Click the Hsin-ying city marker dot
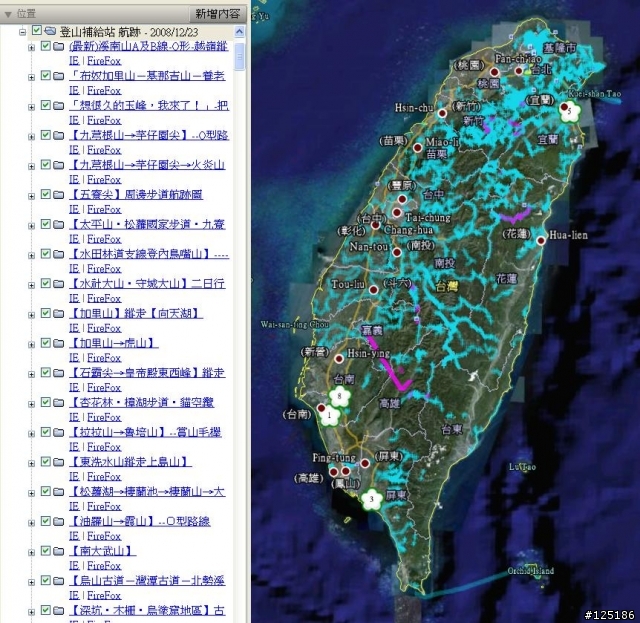The height and width of the screenshot is (623, 640). (338, 359)
